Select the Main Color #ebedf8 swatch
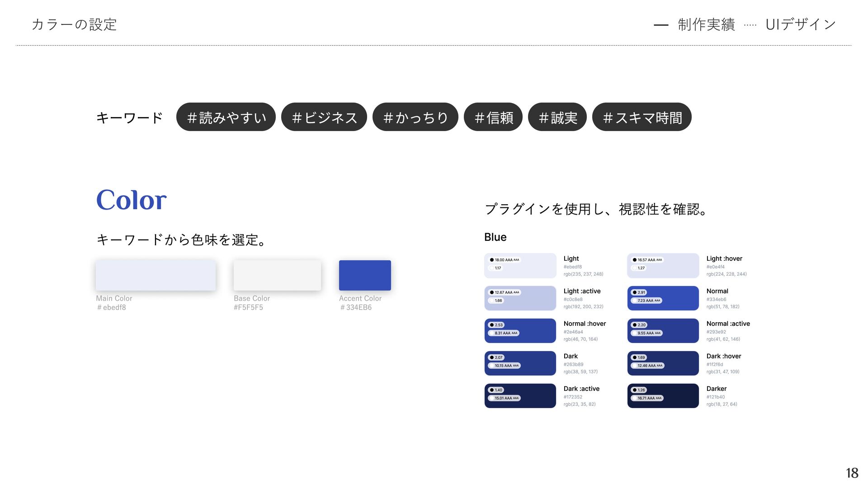868x488 pixels. (x=156, y=275)
